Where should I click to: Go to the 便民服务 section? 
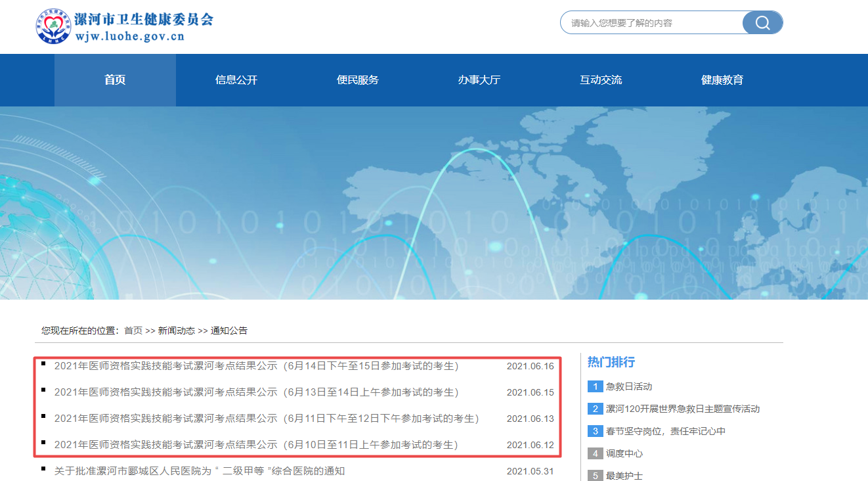[358, 80]
